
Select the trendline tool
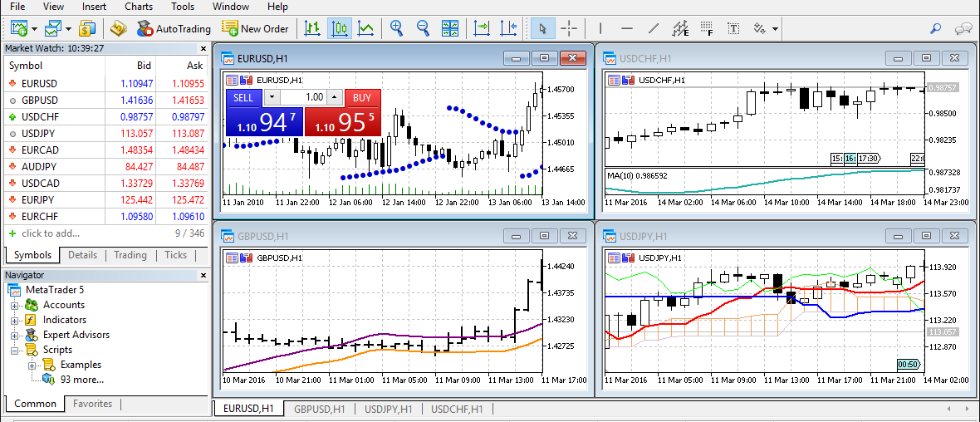[x=653, y=28]
